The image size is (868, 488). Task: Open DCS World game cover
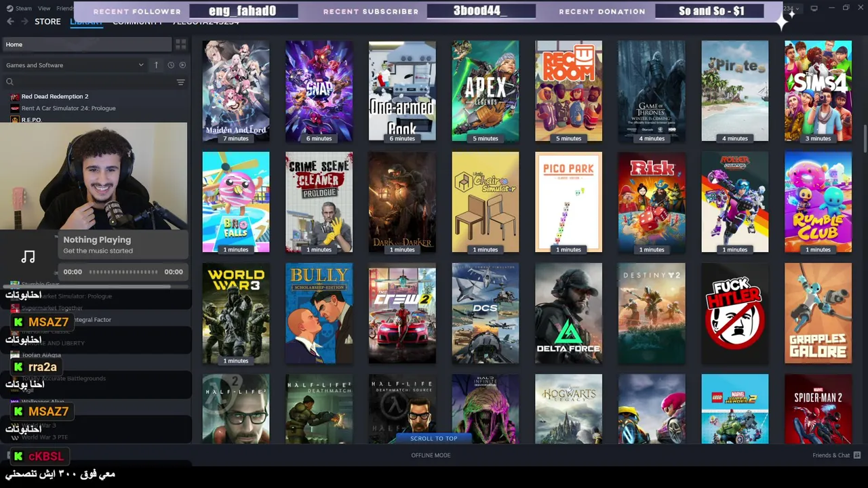pos(486,313)
